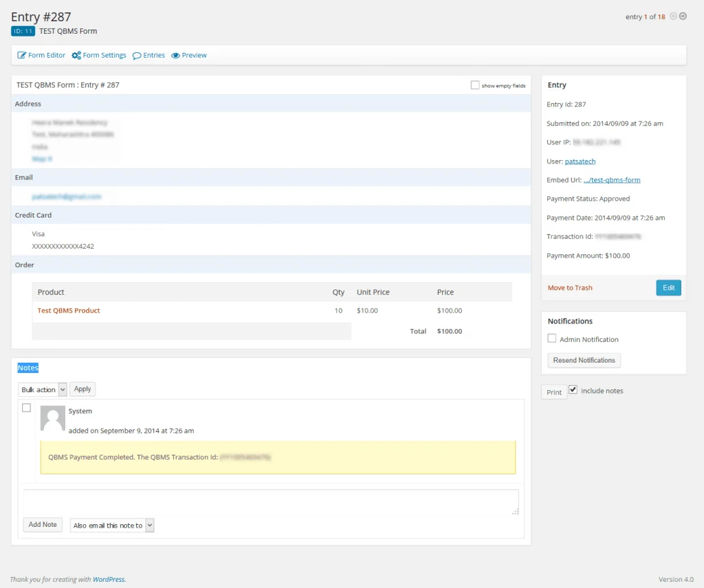Tick the Admin Notification checkbox

point(552,338)
